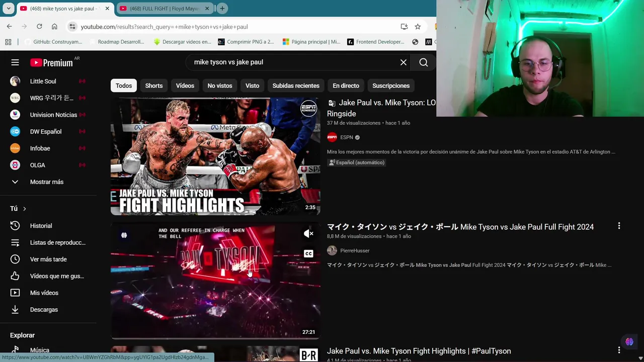Open Vídeos que me gustan in sidebar
This screenshot has height=362, width=644.
pyautogui.click(x=48, y=276)
